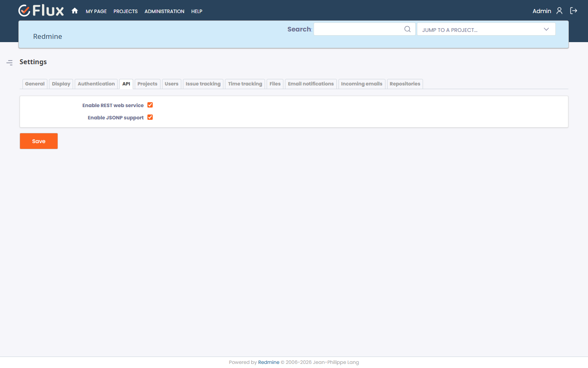
Task: Open the Issue tracking tab
Action: pyautogui.click(x=203, y=84)
